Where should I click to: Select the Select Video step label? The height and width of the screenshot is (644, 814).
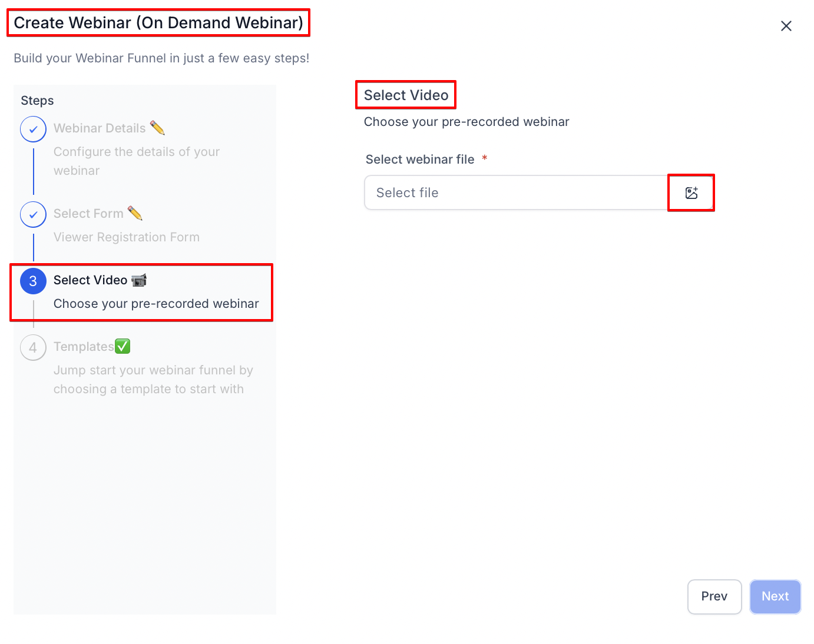(90, 280)
